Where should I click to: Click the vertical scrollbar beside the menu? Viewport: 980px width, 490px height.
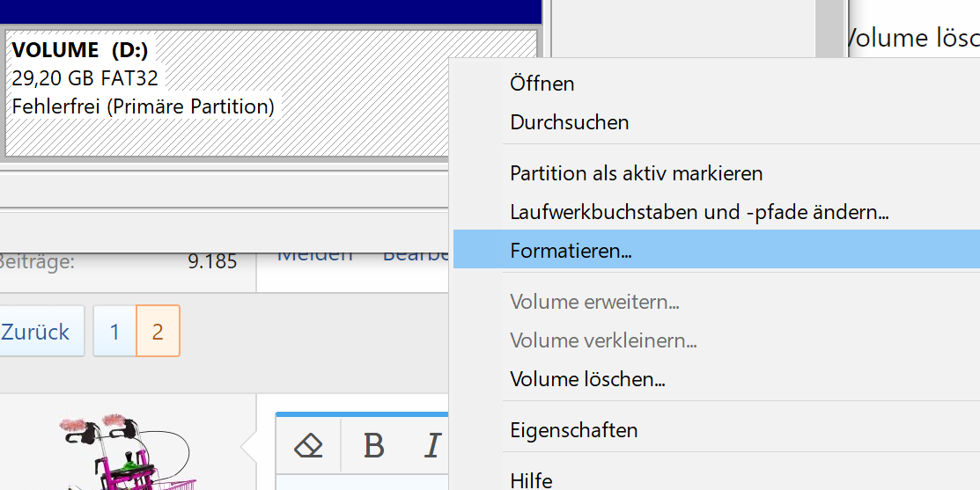[x=830, y=29]
